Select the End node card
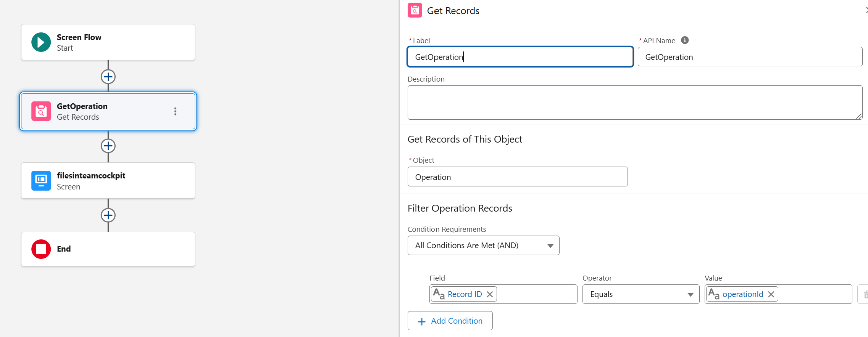 pyautogui.click(x=108, y=249)
